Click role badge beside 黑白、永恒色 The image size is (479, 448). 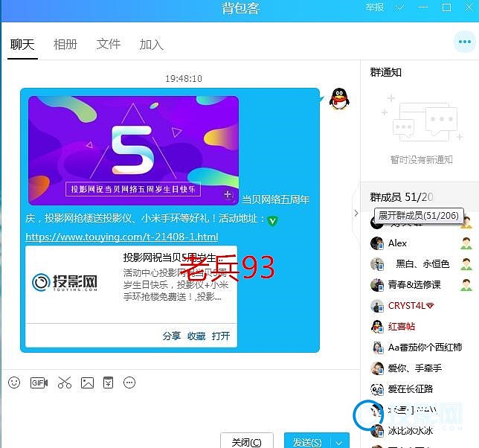466,264
